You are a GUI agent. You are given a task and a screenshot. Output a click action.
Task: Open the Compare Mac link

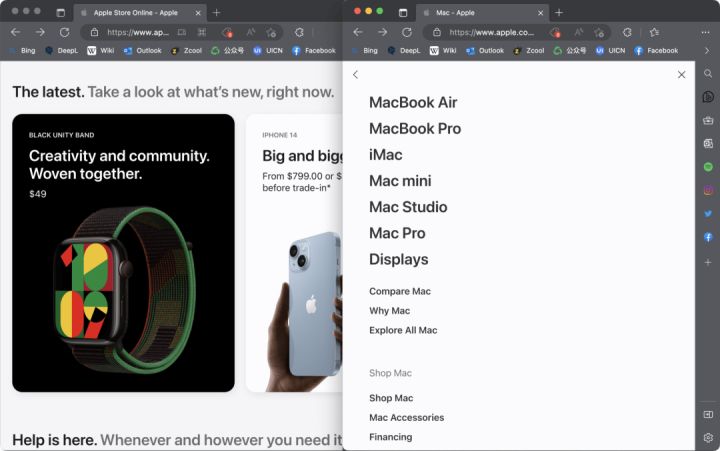[399, 291]
